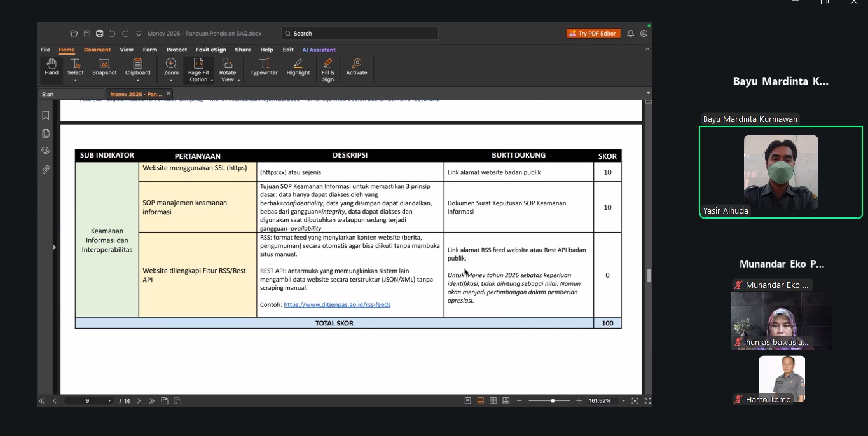Click the fit page icon in status bar
This screenshot has height=436, width=868.
coord(635,401)
